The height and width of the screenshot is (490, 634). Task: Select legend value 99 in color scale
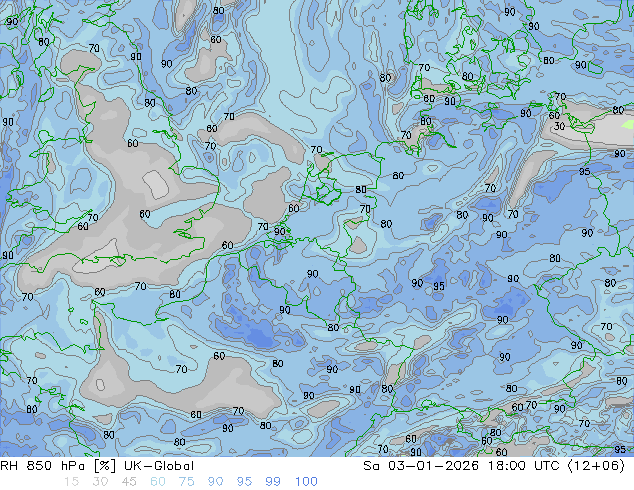tap(273, 482)
